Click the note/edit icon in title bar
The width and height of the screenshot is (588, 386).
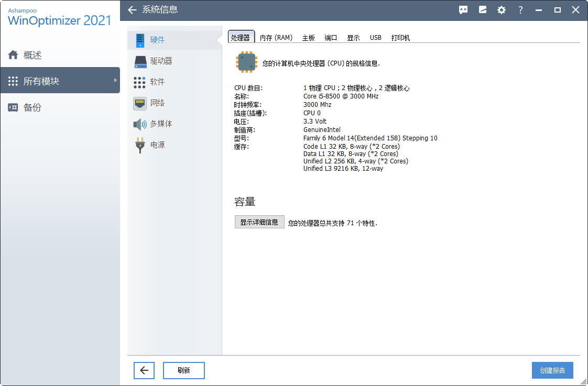[x=483, y=10]
